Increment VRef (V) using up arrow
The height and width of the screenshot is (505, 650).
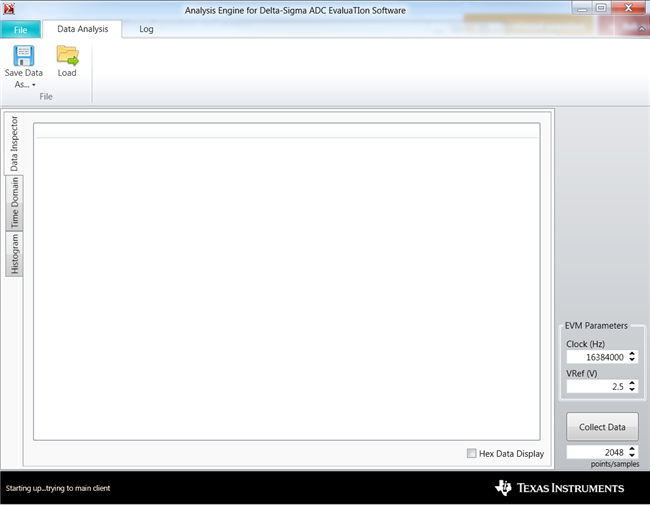(632, 383)
